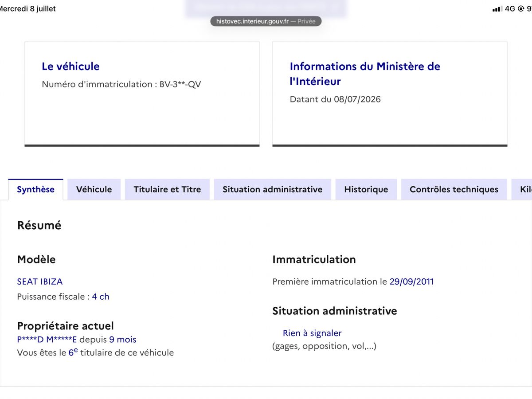Click the Rien à signaler text
The width and height of the screenshot is (532, 399).
[x=312, y=333]
